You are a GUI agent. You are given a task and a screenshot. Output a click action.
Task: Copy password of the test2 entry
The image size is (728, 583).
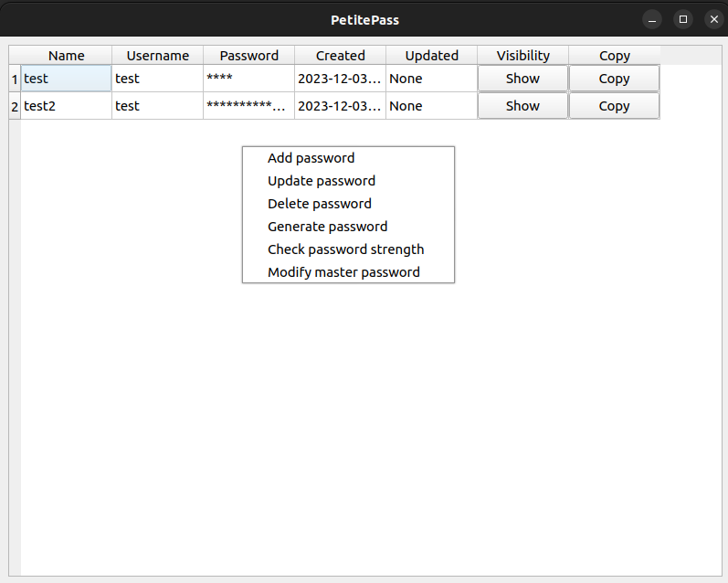(614, 106)
